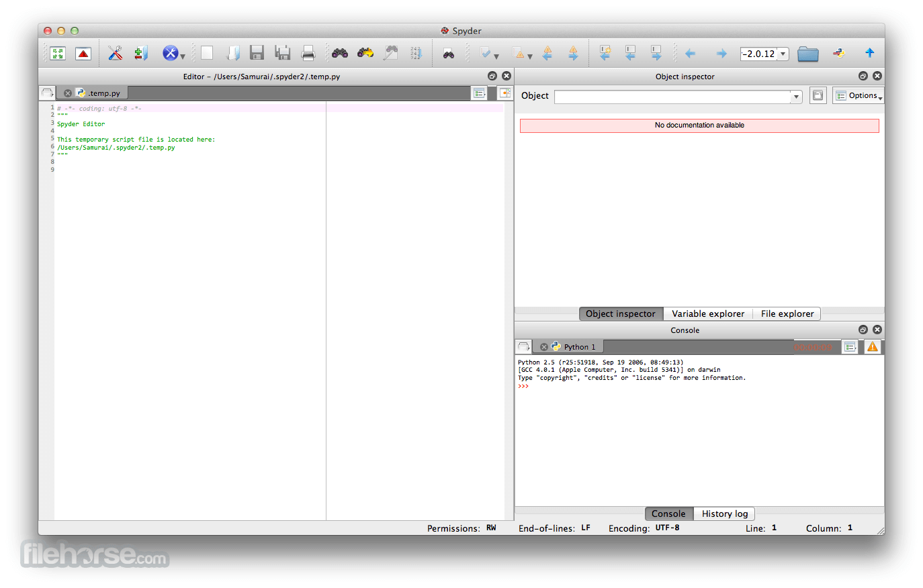Screen dimensions: 923x588
Task: Click the red triangle fullscreen mode icon
Action: tap(83, 54)
